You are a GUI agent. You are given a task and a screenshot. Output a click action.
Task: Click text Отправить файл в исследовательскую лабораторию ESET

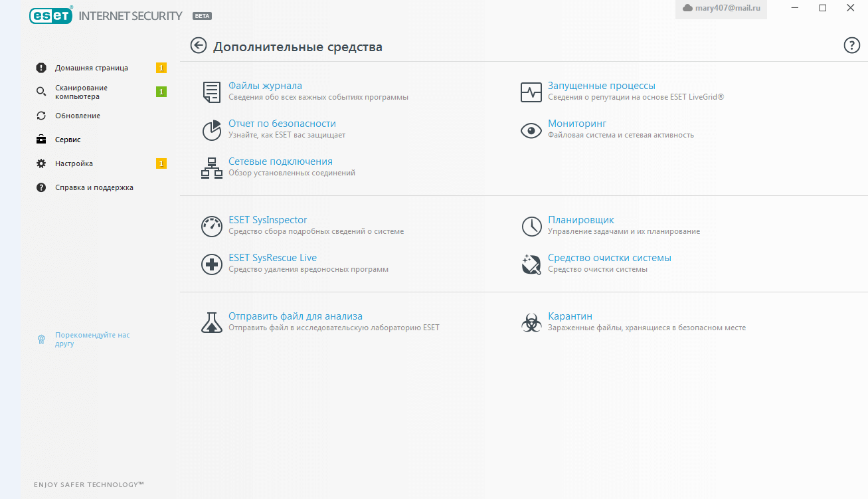pyautogui.click(x=334, y=328)
